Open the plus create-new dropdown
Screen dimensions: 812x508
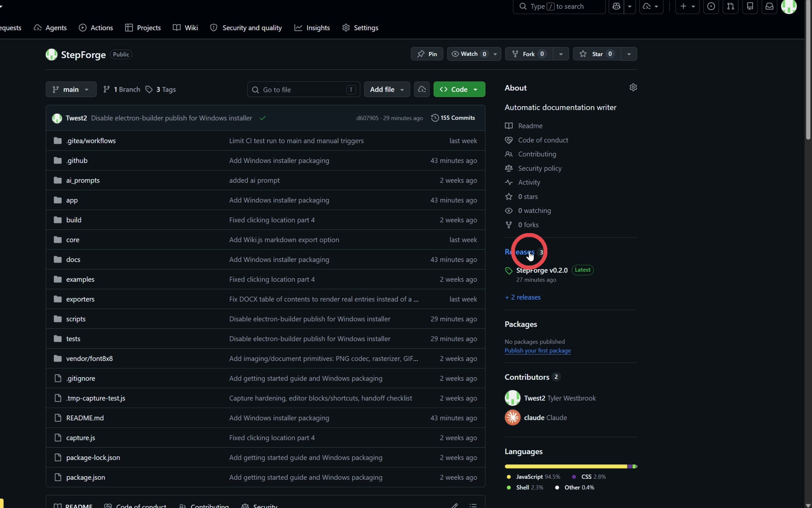point(687,6)
